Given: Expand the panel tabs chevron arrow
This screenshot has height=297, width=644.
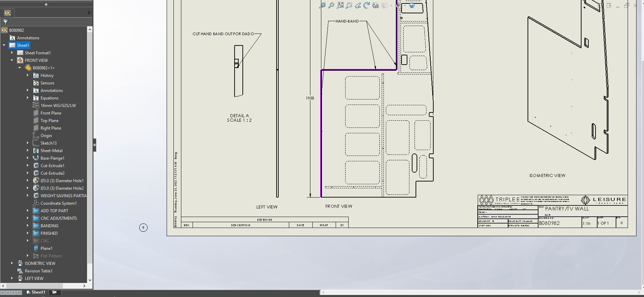Looking at the screenshot, I should [x=89, y=13].
